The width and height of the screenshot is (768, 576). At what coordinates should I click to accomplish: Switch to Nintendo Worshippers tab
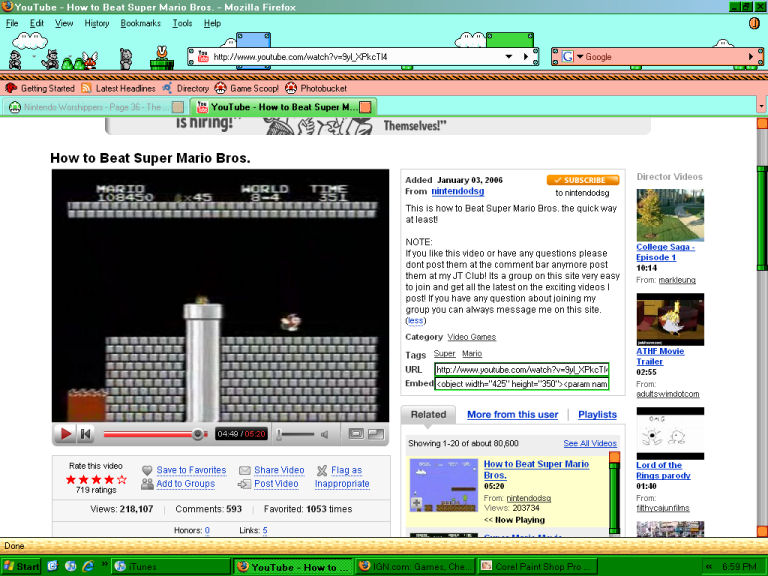pyautogui.click(x=94, y=107)
